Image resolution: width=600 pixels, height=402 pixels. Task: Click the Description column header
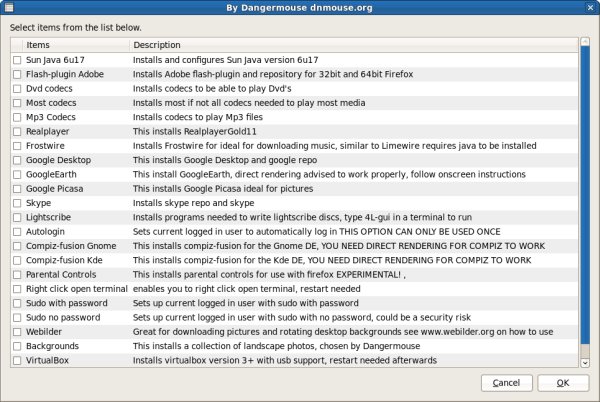(x=350, y=45)
